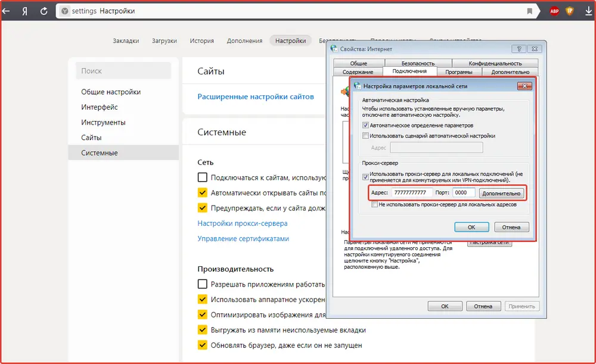Open the Настройки прокси-сервера link
The width and height of the screenshot is (596, 364).
pos(243,223)
